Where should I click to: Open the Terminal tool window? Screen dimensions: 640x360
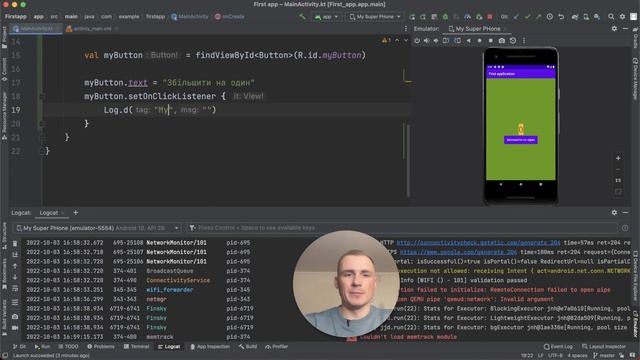point(136,347)
